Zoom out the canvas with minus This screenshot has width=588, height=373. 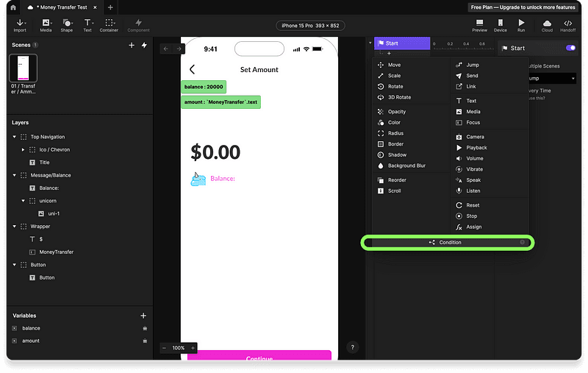point(164,348)
